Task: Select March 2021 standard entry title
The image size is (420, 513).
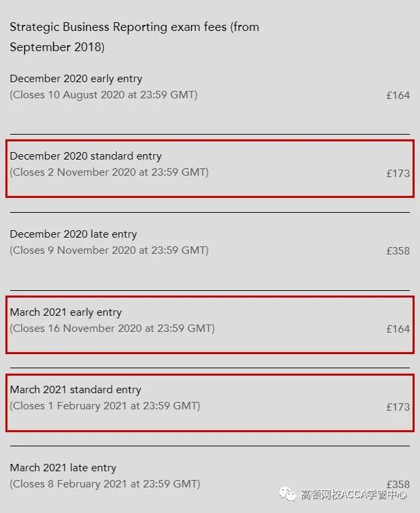Action: (x=75, y=390)
